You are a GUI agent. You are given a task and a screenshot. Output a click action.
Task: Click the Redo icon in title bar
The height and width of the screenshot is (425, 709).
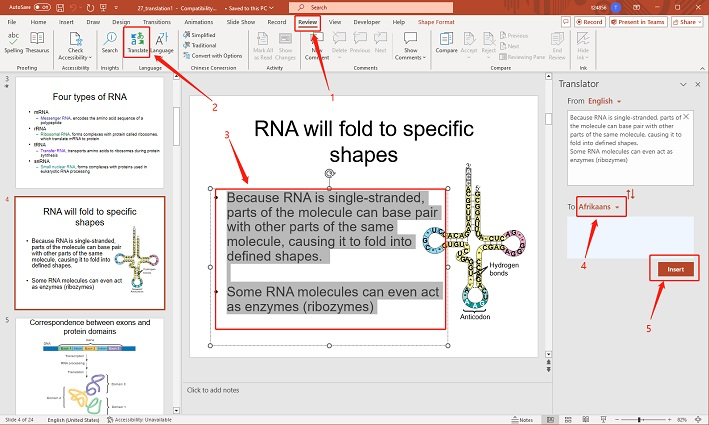pos(90,8)
